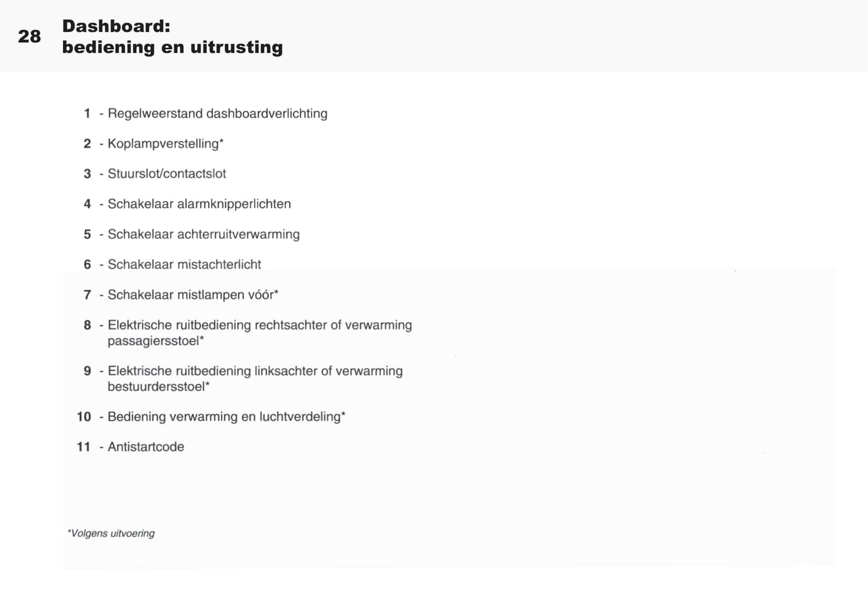Viewport: 868px width, 599px height.
Task: Select "Regelweerstand dashboardverlichting" text
Action: click(x=217, y=113)
